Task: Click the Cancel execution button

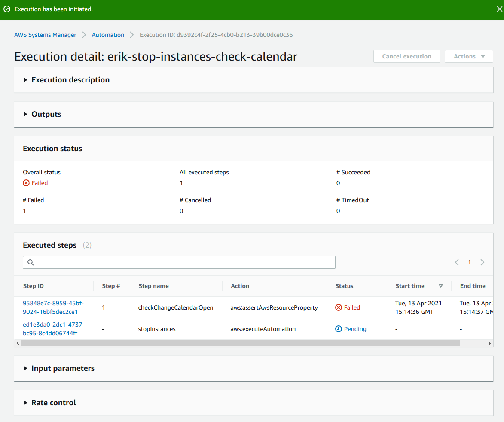Action: (406, 56)
